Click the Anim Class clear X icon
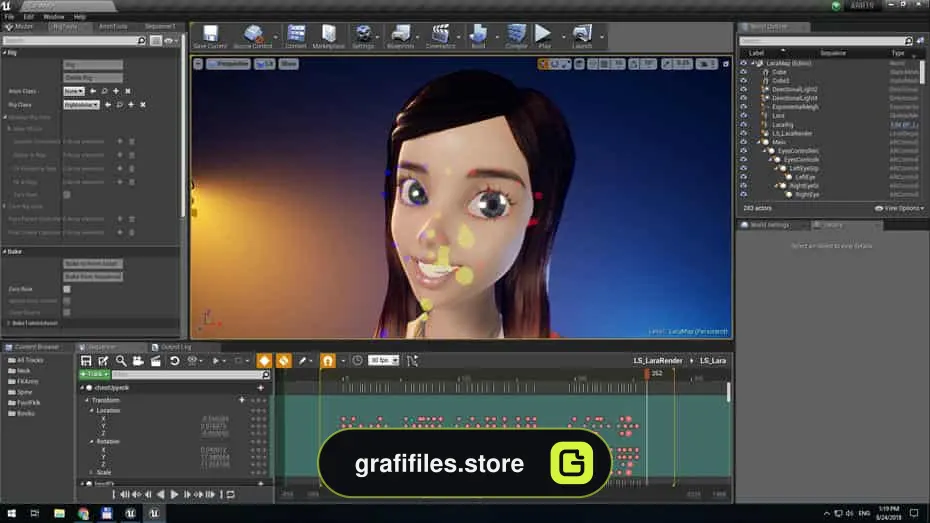This screenshot has width=930, height=523. pos(128,91)
